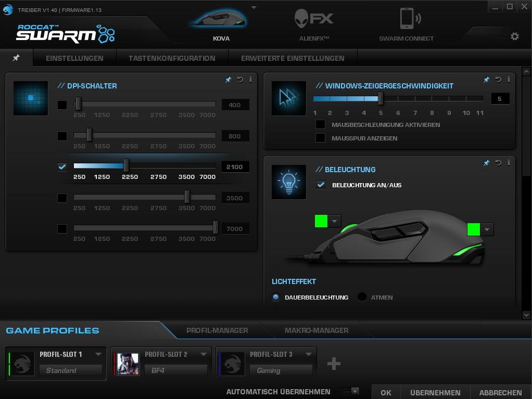Open scroll wheel light color dropdown
This screenshot has height=399, width=532.
pyautogui.click(x=335, y=222)
